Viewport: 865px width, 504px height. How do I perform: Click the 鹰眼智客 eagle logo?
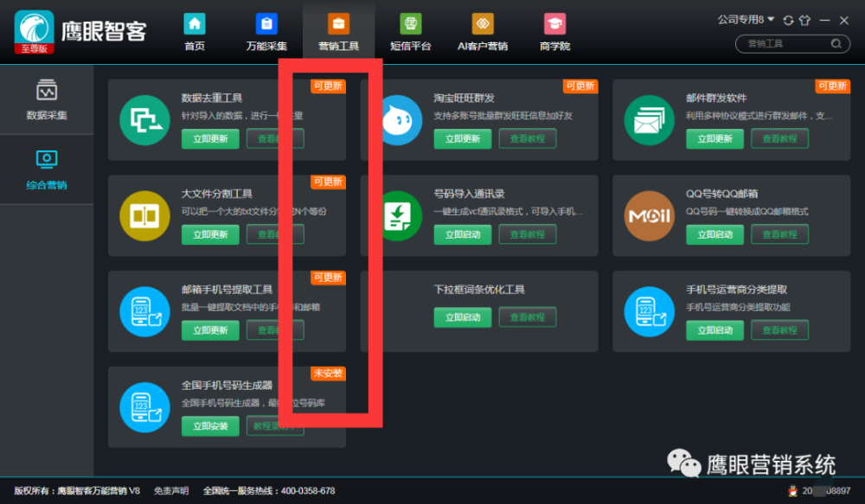[35, 31]
